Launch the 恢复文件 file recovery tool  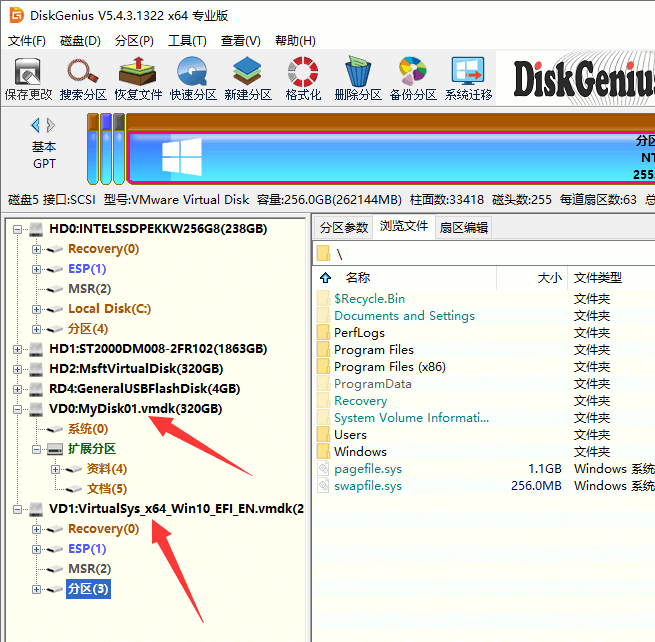pyautogui.click(x=138, y=79)
